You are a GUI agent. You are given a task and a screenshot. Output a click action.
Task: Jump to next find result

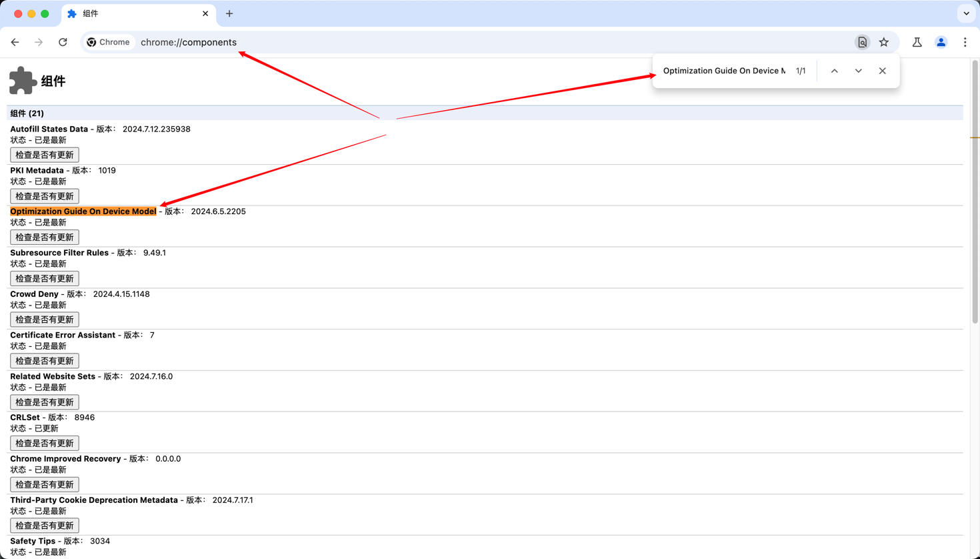(858, 71)
